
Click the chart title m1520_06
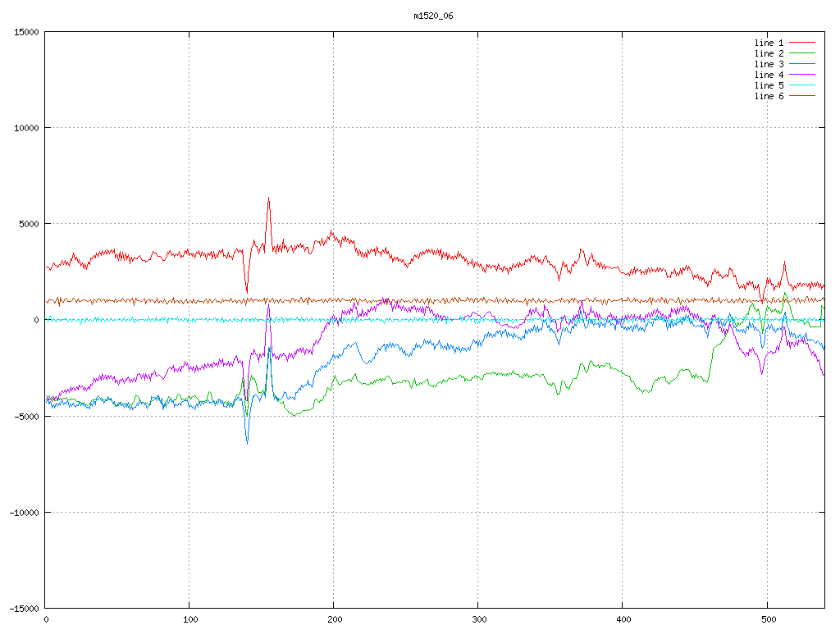[432, 16]
